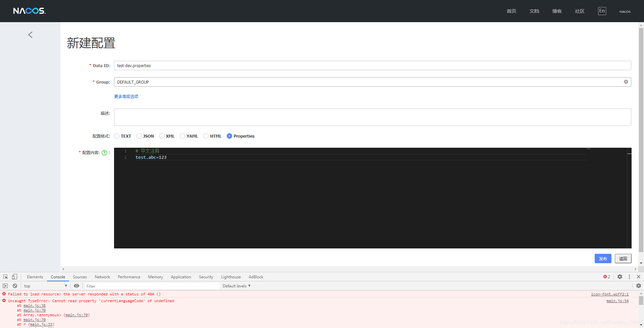
Task: Switch to the Network tab
Action: [x=102, y=277]
